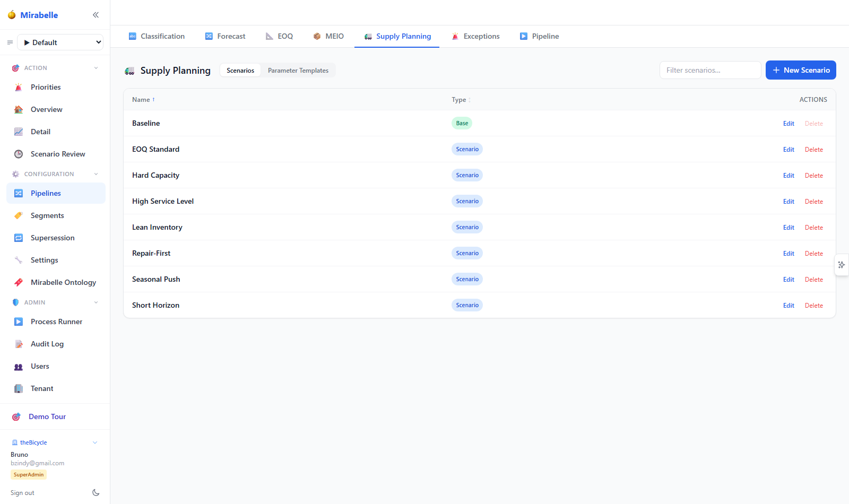Screen dimensions: 849x504
Task: Focus the Filter scenarios input
Action: tap(710, 70)
